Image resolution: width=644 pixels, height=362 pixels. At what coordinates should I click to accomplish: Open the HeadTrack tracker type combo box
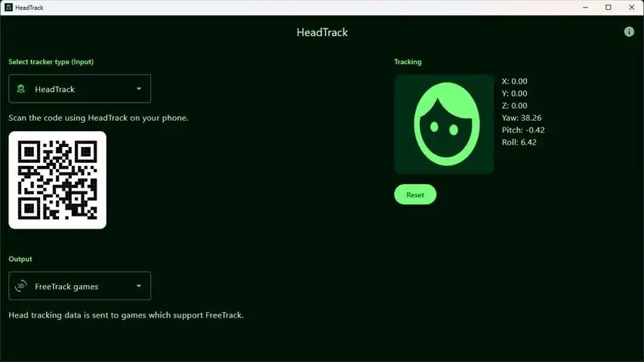coord(80,89)
